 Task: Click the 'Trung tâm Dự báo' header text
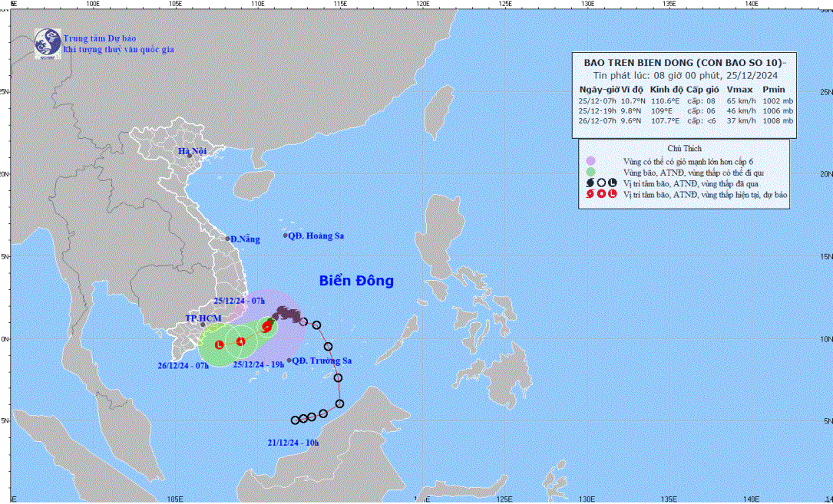tap(100, 38)
